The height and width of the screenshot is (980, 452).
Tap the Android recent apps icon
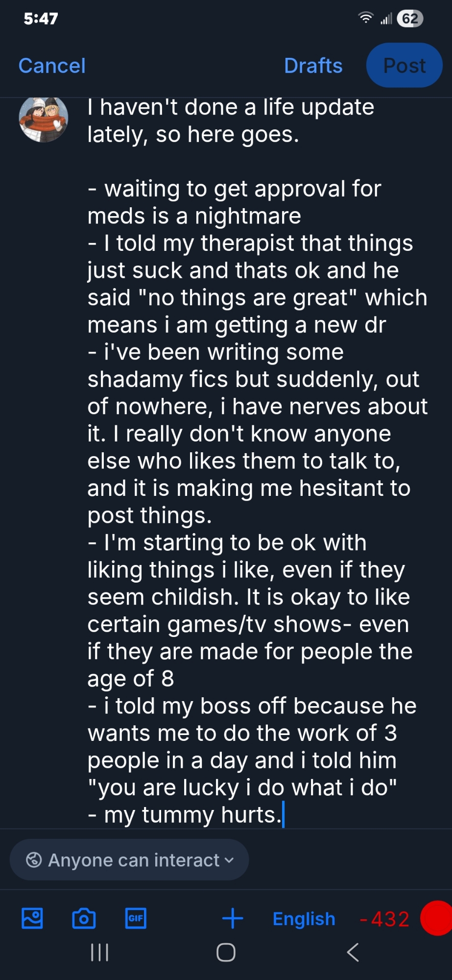coord(99,953)
